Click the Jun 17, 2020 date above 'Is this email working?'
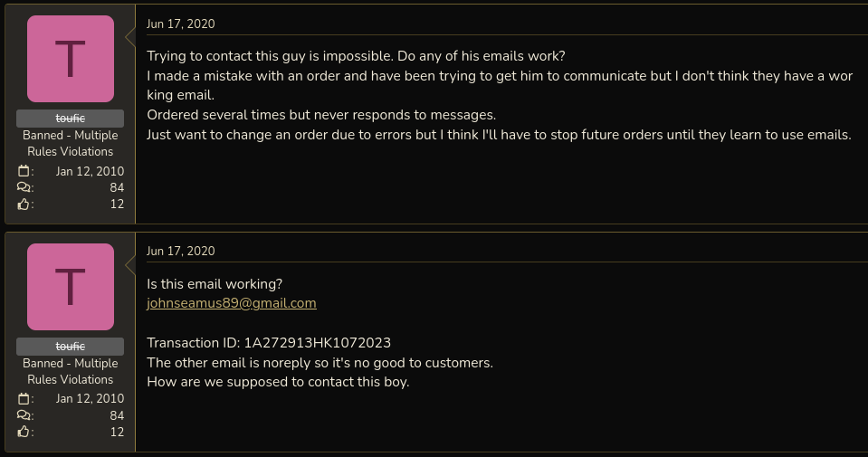The width and height of the screenshot is (868, 457). coord(181,251)
